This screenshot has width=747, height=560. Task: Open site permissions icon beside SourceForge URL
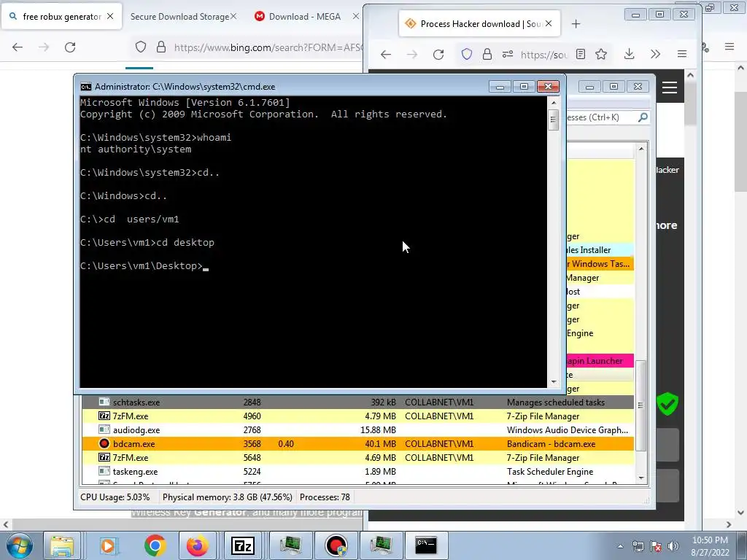tap(508, 54)
